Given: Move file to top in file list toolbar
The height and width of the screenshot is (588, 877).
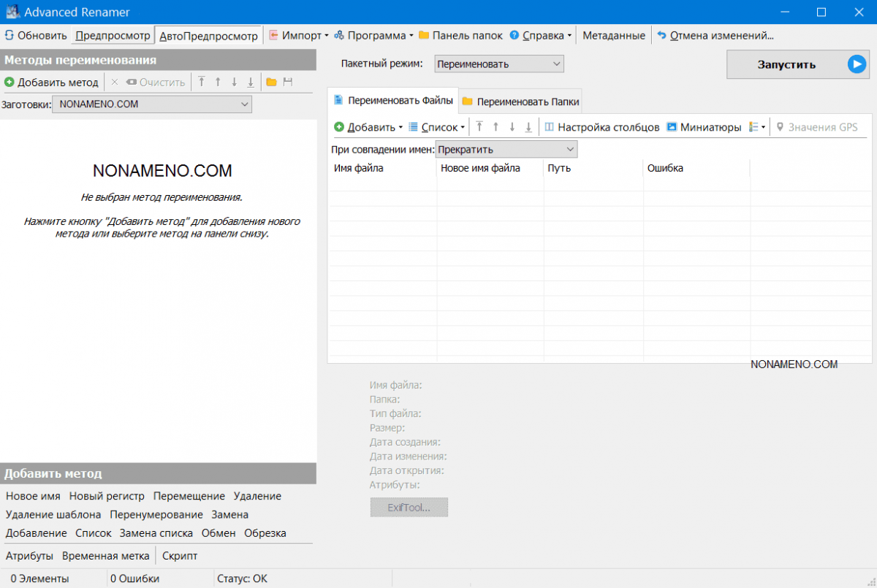Looking at the screenshot, I should 479,127.
